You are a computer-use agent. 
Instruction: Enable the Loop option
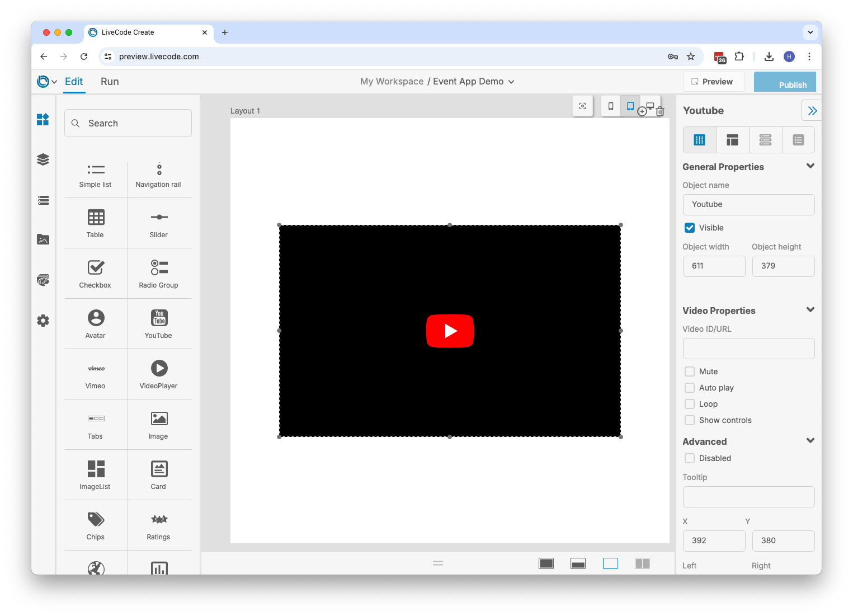pos(690,404)
